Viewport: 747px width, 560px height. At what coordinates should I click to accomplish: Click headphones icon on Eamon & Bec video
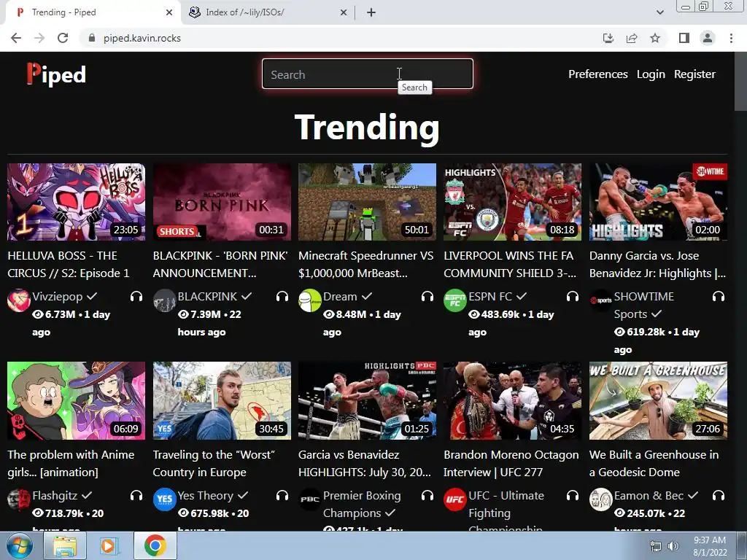[719, 496]
